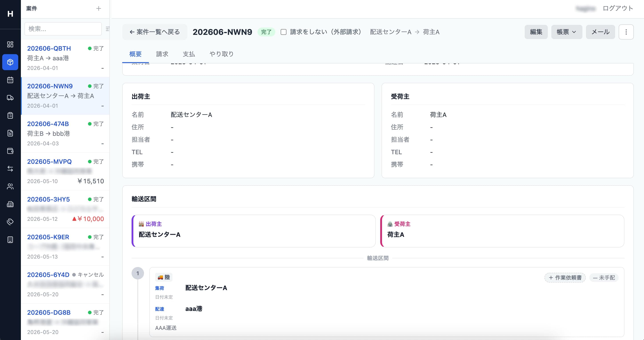Open the three-dot more options menu
Image resolution: width=644 pixels, height=340 pixels.
click(626, 32)
